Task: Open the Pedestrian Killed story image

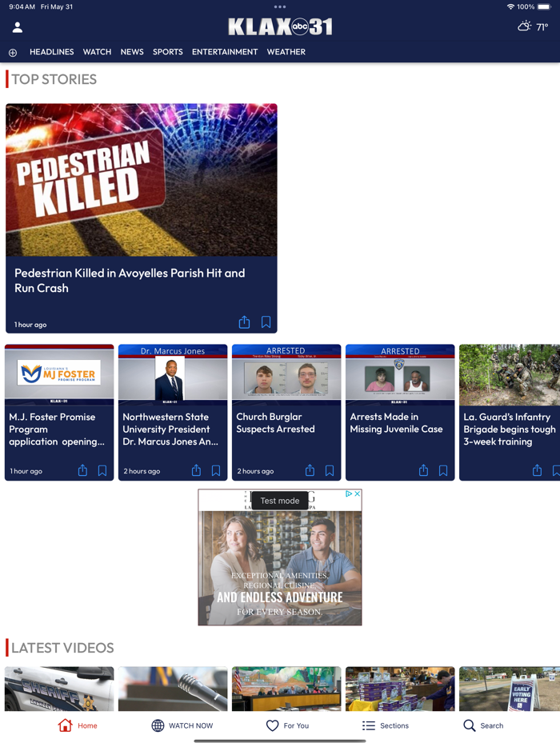Action: (x=142, y=180)
